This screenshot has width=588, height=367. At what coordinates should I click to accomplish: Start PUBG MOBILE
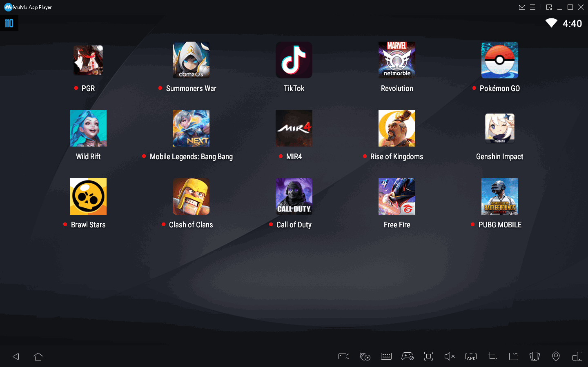pos(500,196)
